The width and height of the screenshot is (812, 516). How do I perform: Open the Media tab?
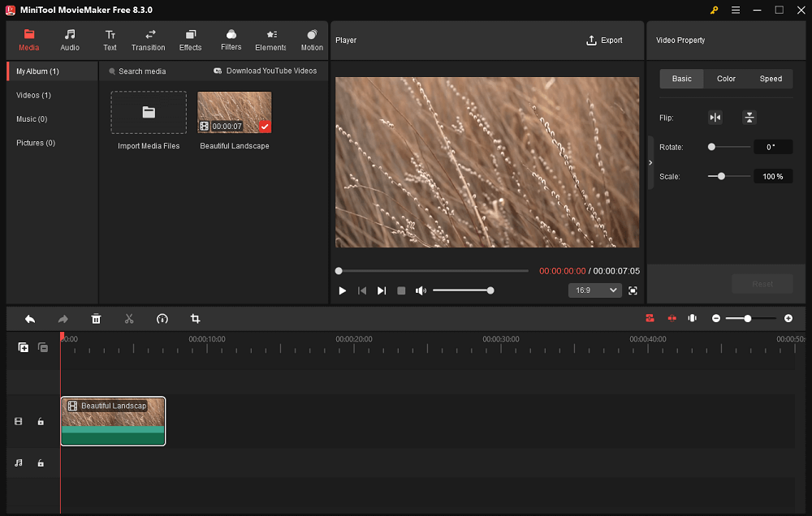(29, 40)
